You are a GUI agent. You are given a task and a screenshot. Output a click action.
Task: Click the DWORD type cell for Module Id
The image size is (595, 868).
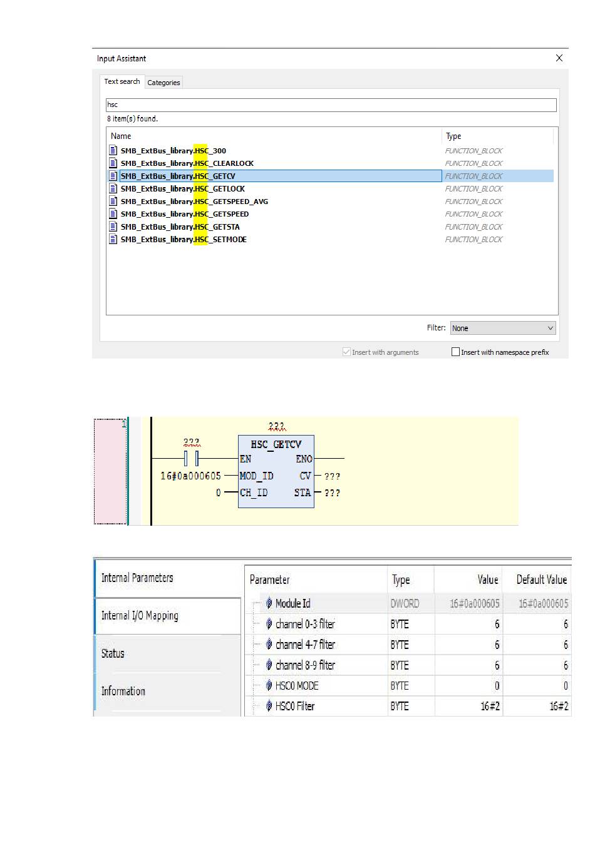tap(411, 603)
